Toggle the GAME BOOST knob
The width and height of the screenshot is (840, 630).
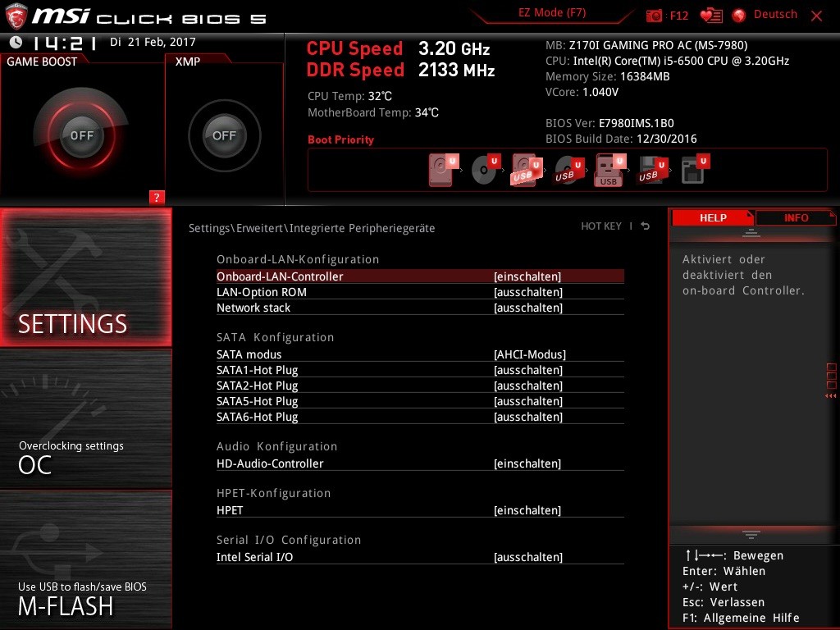click(81, 135)
